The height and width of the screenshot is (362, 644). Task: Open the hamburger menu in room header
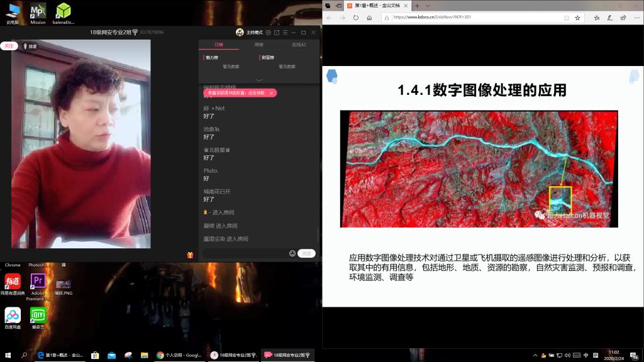pyautogui.click(x=285, y=33)
